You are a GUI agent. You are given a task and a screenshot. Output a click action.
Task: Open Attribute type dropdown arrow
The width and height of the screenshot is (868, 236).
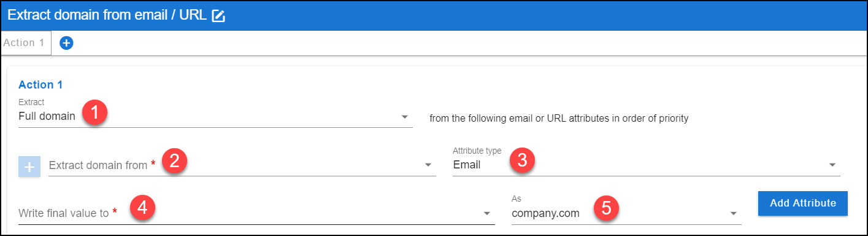click(x=832, y=165)
